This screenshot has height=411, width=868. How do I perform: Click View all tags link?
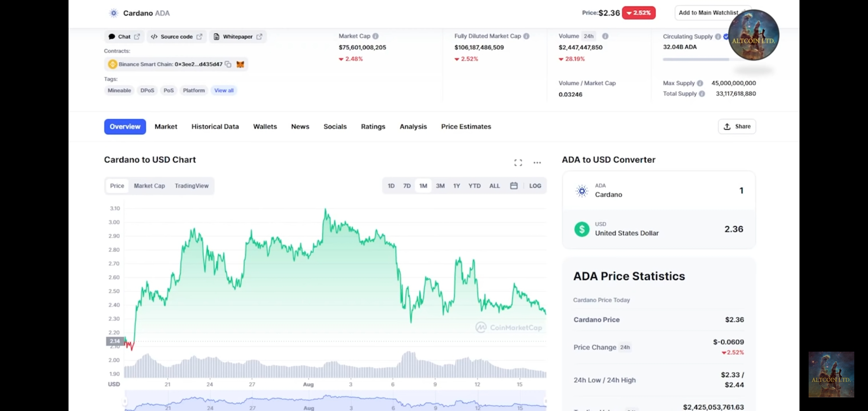coord(224,91)
